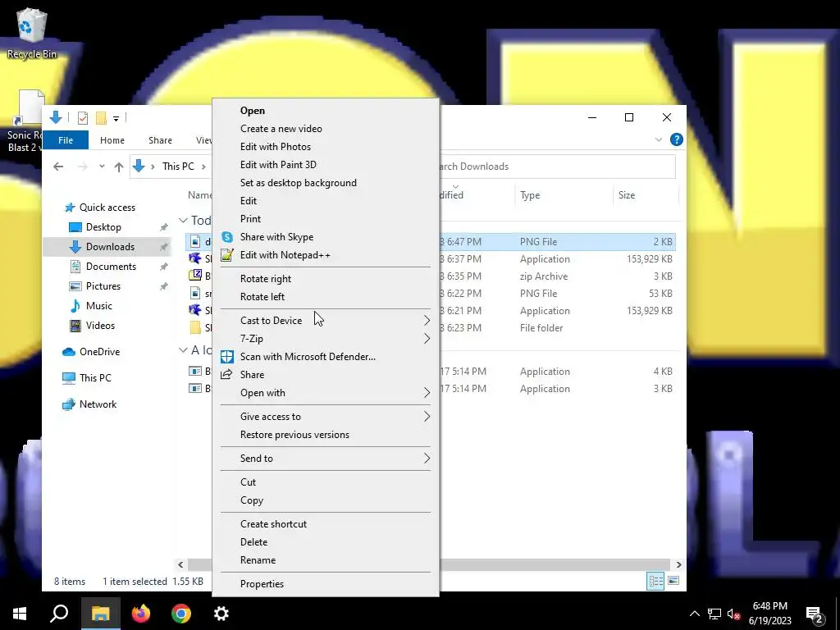840x630 pixels.
Task: Select Network in the navigation pane
Action: click(x=98, y=404)
